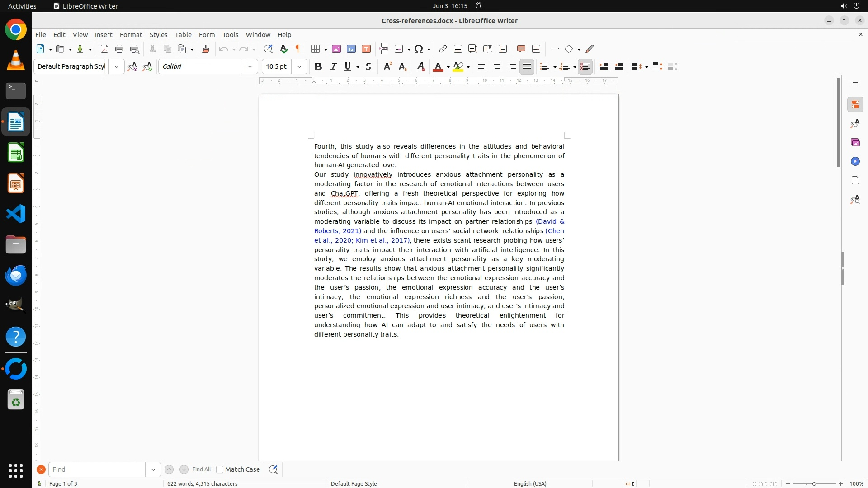Open the sidebar Navigator panel icon
This screenshot has height=488, width=868.
click(855, 161)
